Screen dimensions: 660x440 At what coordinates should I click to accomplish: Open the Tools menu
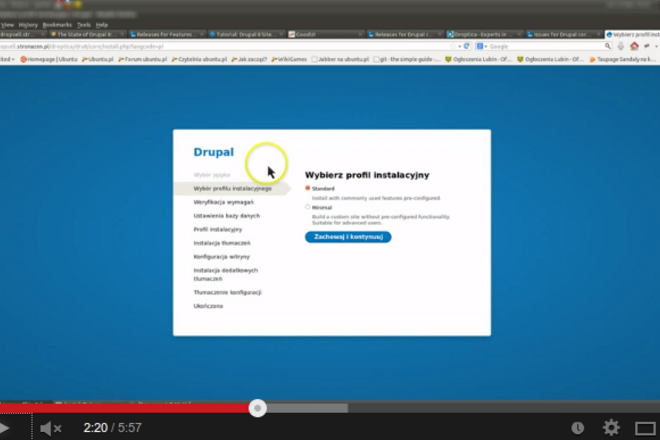pyautogui.click(x=84, y=25)
